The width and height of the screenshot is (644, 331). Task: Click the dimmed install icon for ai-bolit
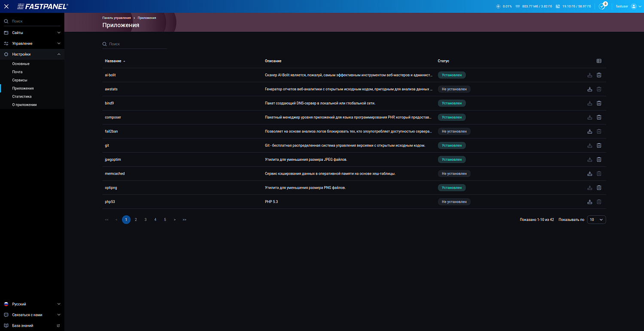[589, 75]
